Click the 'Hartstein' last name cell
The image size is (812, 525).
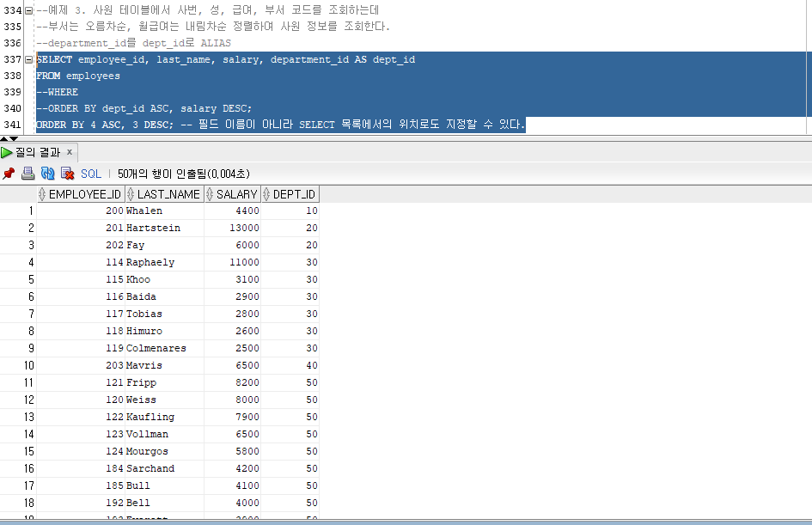(165, 228)
